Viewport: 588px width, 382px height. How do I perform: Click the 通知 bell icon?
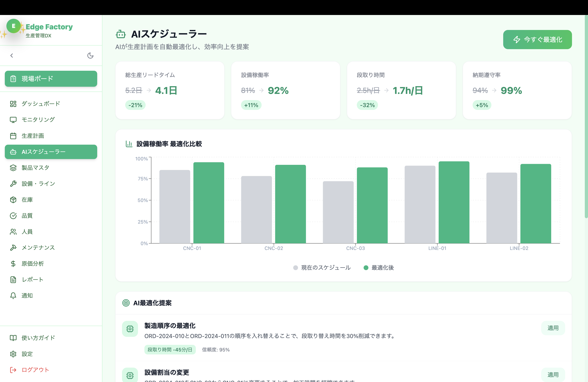pyautogui.click(x=13, y=295)
